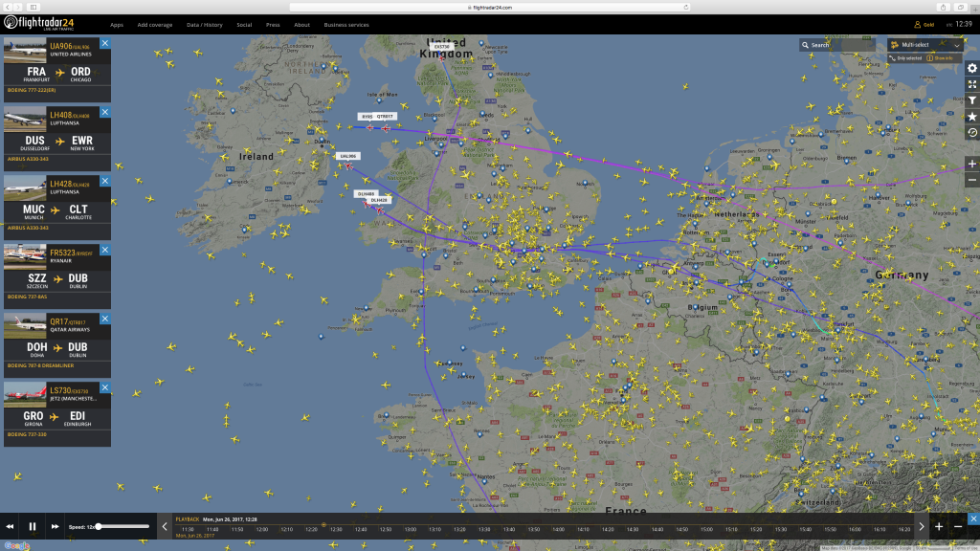Click the Safari share icon
This screenshot has height=551, width=980.
944,8
